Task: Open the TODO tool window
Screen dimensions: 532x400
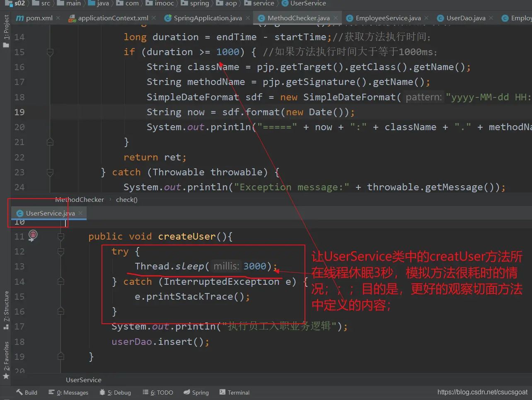Action: coord(158,393)
